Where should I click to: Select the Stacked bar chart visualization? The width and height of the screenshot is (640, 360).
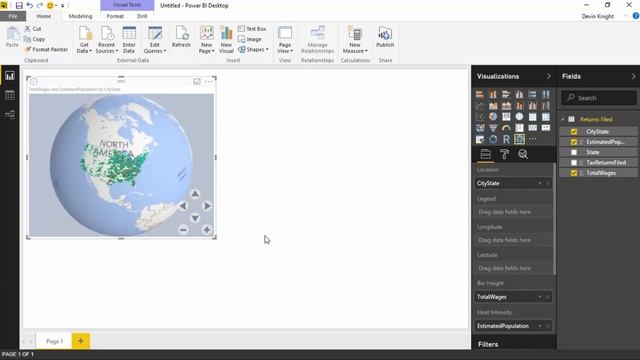click(480, 94)
